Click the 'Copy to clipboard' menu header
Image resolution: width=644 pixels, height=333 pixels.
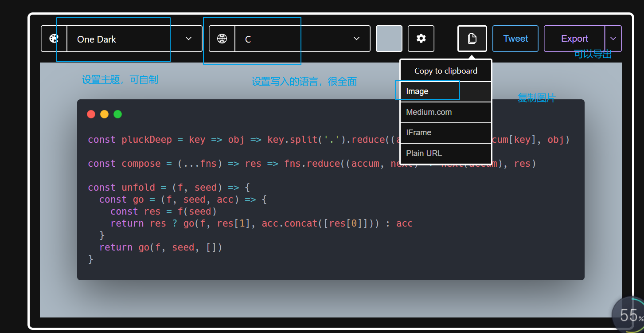[x=446, y=71]
